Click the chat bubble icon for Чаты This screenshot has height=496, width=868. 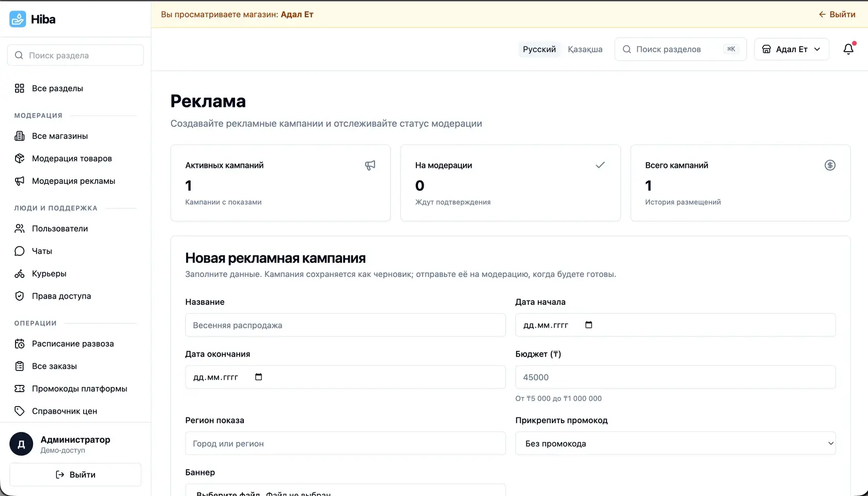[x=20, y=251]
